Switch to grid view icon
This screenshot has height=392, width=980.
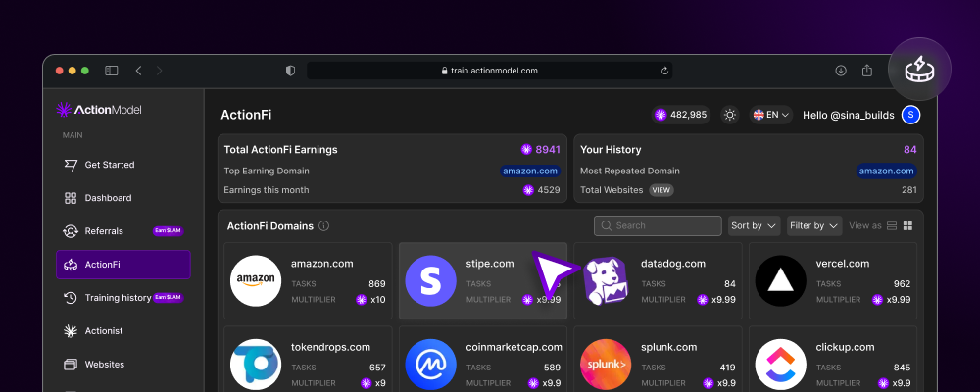click(908, 225)
